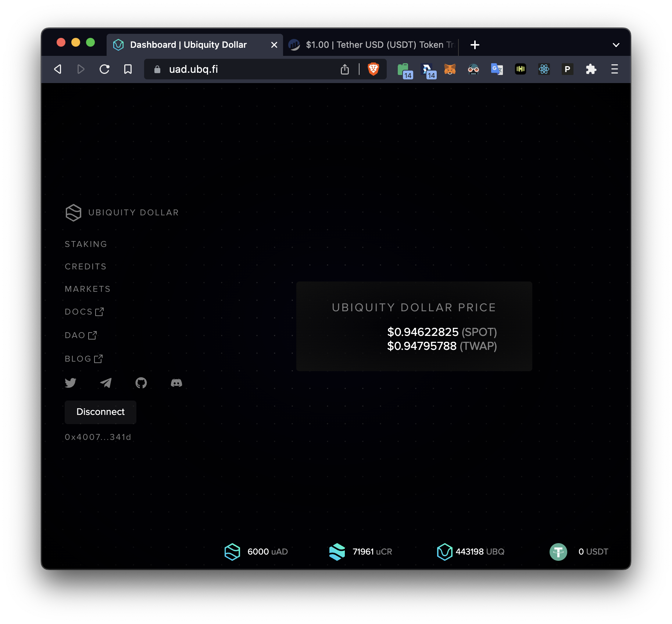The height and width of the screenshot is (624, 672).
Task: Open the Google Translate extension
Action: pos(497,69)
